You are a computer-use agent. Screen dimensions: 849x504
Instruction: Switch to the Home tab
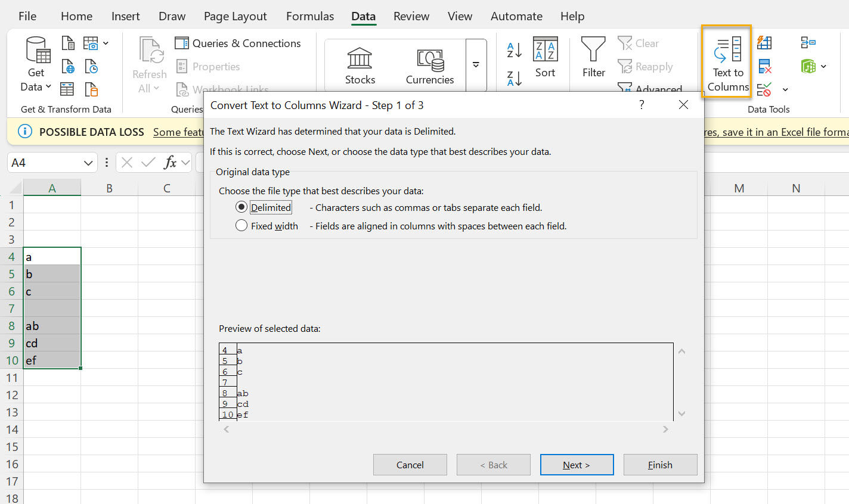coord(76,16)
